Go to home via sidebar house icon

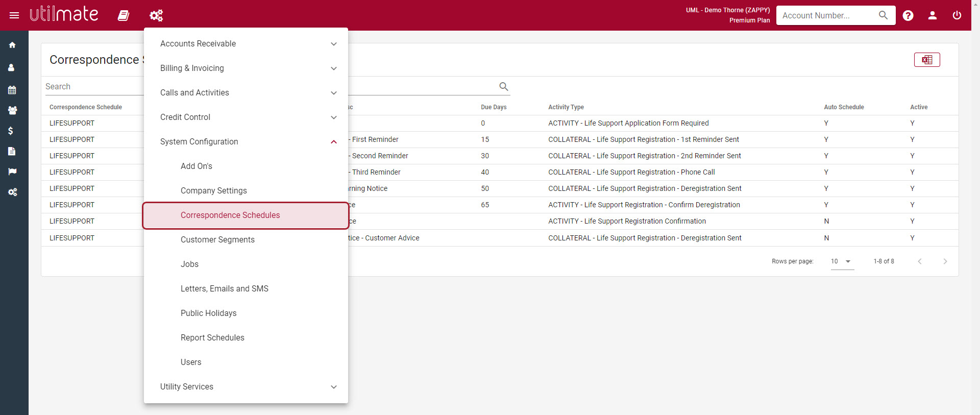click(x=12, y=45)
